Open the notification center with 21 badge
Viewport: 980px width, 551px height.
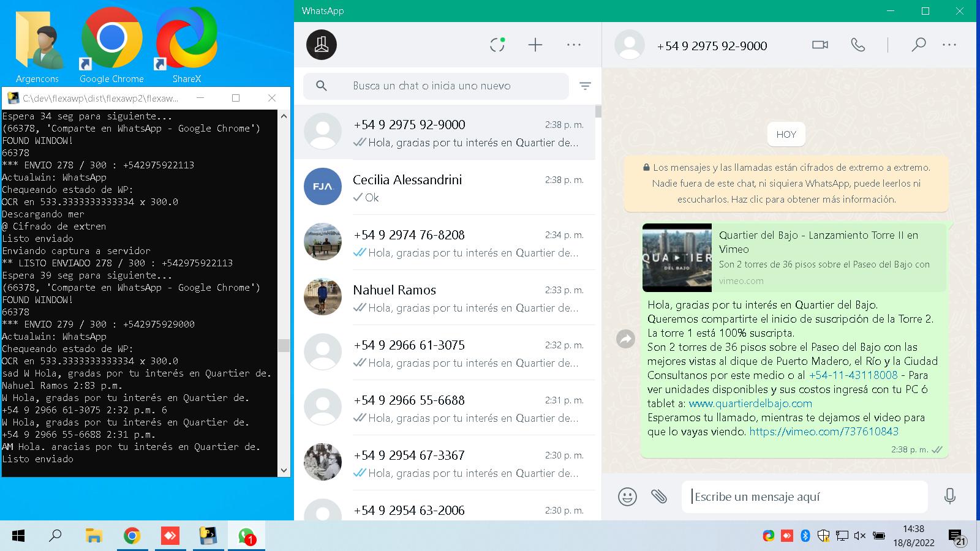957,538
